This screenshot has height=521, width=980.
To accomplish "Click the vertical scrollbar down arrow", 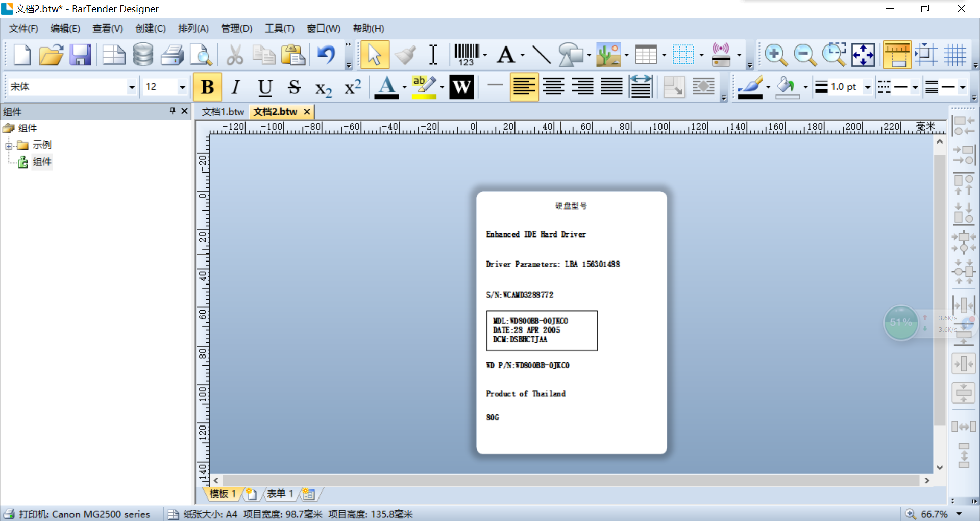I will click(x=940, y=467).
